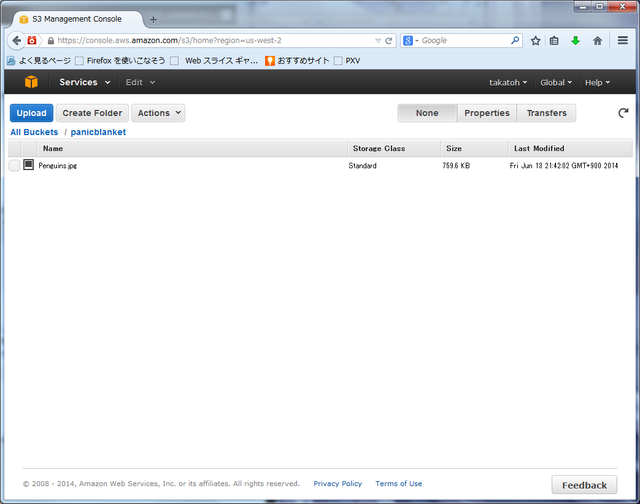
Task: Open a new browser tab
Action: point(153,19)
